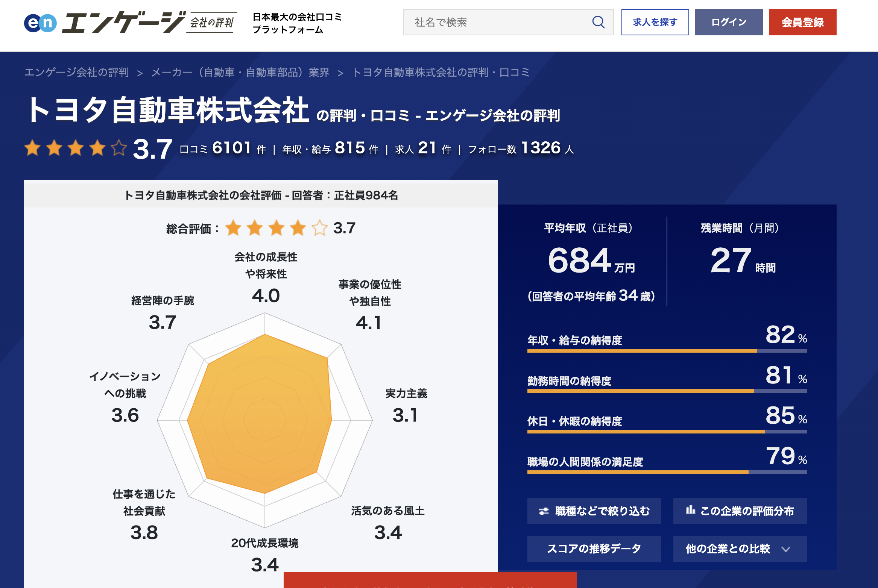Click the 会社の成長性や将来性 4.0 label
The width and height of the screenshot is (878, 588).
click(x=266, y=278)
